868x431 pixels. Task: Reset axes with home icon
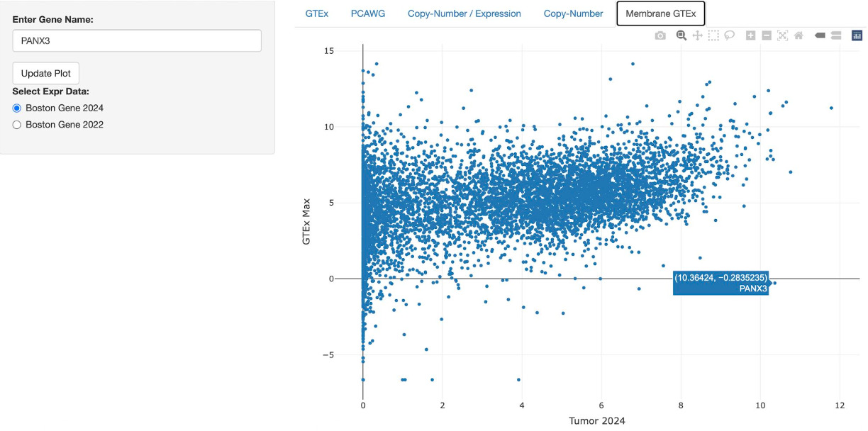(x=799, y=35)
